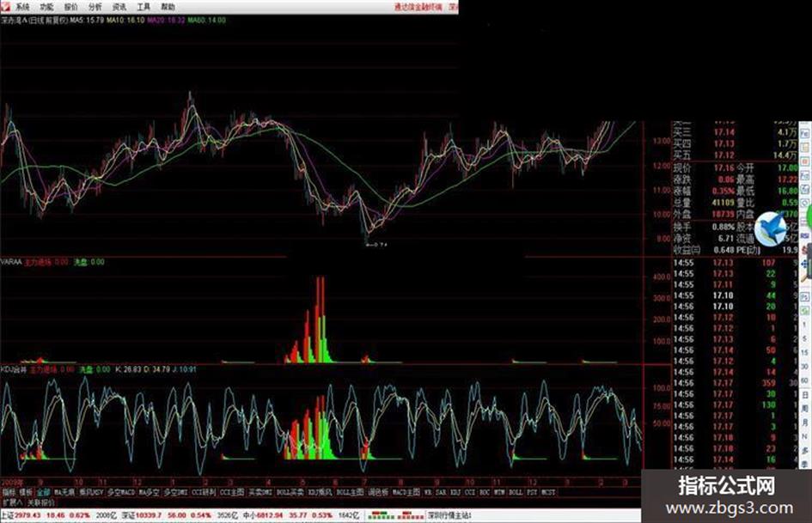Select the 指标 tab at bottom
Screen dimensions: 812x523
[7, 492]
